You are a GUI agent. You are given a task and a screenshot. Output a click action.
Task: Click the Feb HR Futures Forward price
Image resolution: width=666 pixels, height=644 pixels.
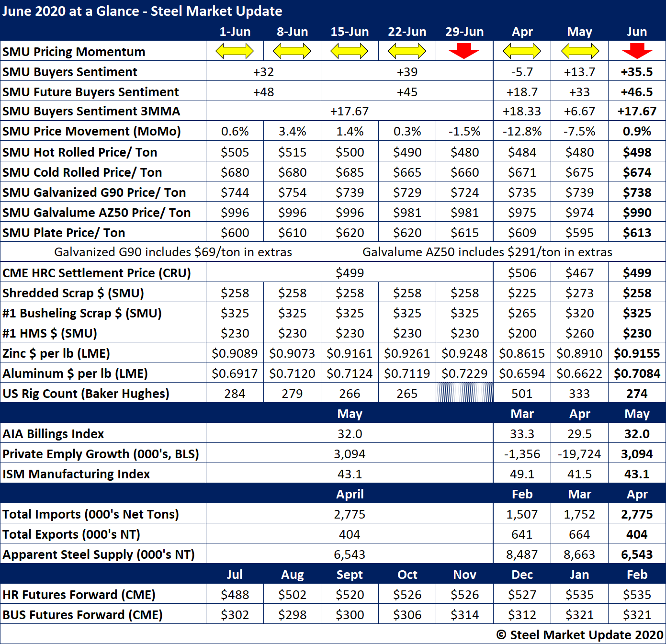click(637, 595)
